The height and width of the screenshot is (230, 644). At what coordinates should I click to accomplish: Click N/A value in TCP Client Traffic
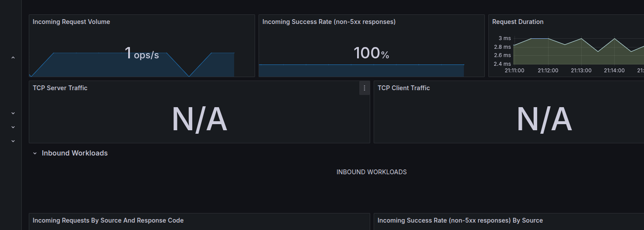544,119
